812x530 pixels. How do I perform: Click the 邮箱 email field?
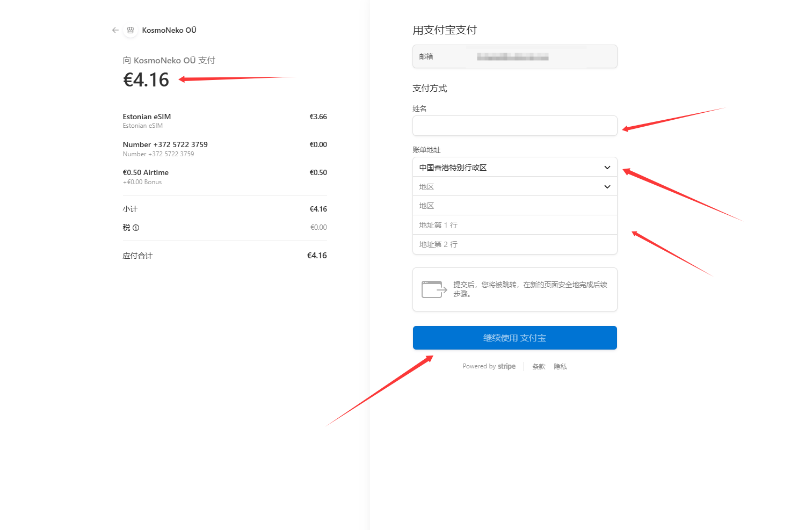tap(514, 56)
